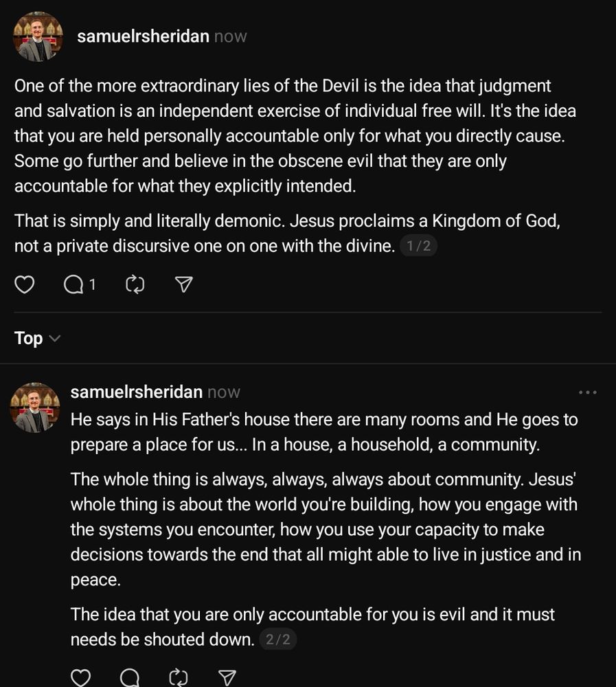This screenshot has width=616, height=687.
Task: Expand the Top sort dropdown
Action: (29, 338)
